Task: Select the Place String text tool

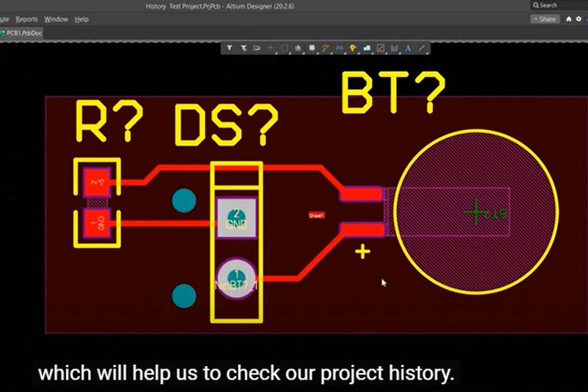Action: 408,48
